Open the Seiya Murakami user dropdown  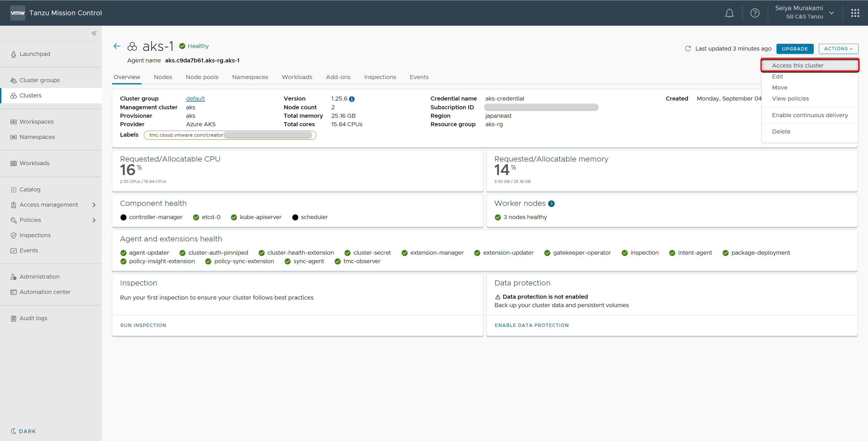click(x=831, y=13)
